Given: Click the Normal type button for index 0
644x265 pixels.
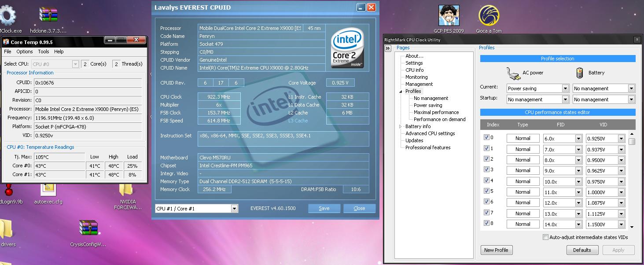Looking at the screenshot, I should [523, 138].
